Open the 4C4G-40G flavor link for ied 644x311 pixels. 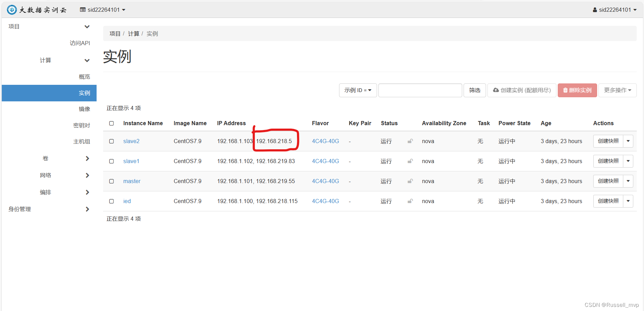[325, 201]
